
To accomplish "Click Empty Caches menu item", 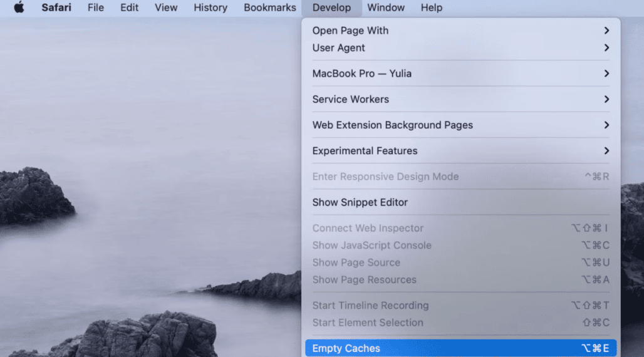I will pos(460,348).
